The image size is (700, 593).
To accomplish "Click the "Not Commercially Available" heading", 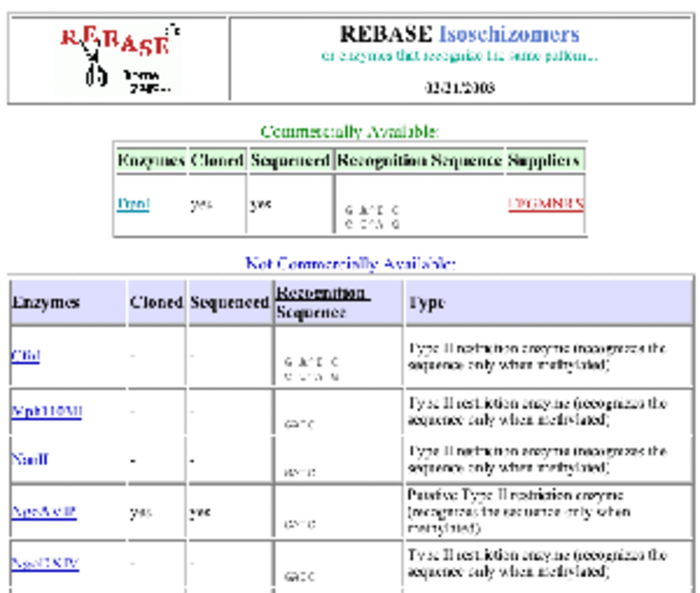I will pyautogui.click(x=350, y=263).
